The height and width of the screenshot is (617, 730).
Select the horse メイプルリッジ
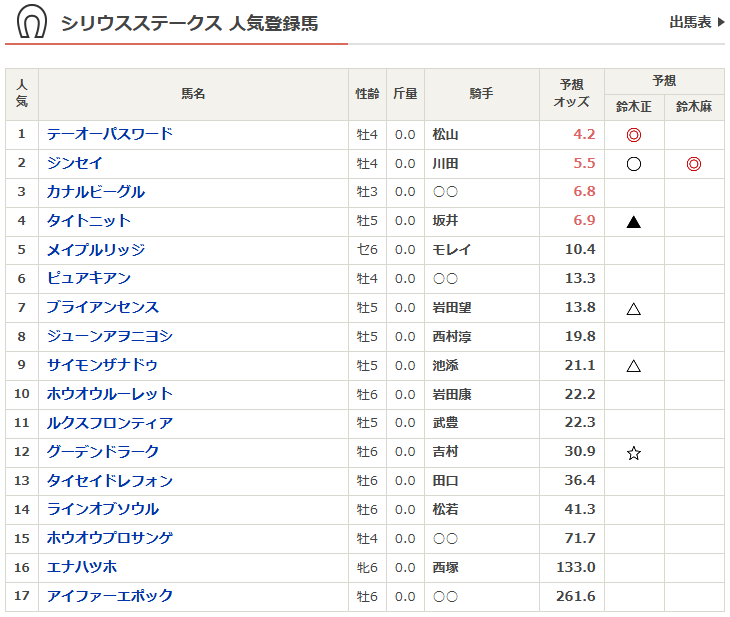point(96,250)
